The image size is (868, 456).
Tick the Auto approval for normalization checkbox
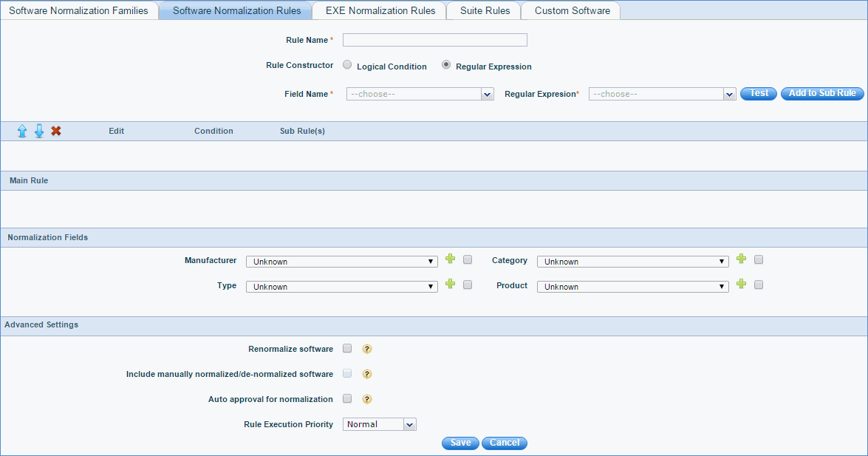(x=347, y=399)
